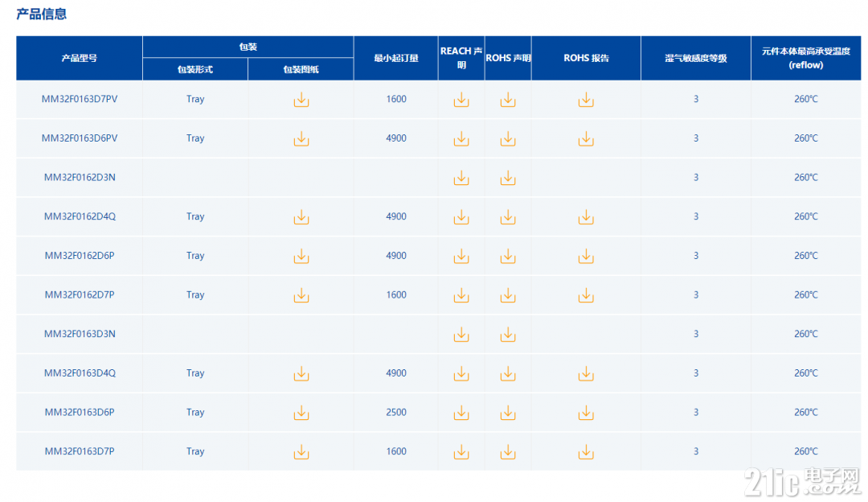Download ROHS statement for MM32F0162D3N
The width and height of the screenshot is (868, 502).
pos(508,179)
